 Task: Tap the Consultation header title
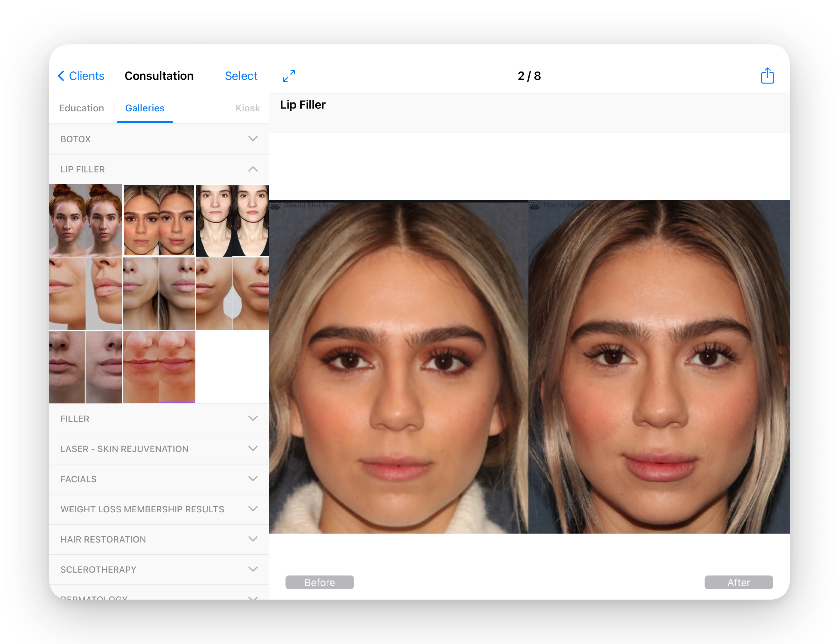(x=159, y=76)
